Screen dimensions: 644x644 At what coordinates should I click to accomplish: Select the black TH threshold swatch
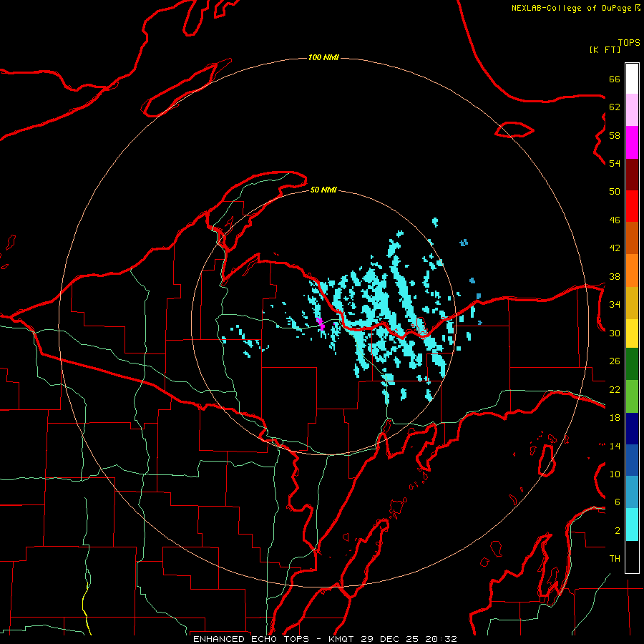click(x=632, y=557)
